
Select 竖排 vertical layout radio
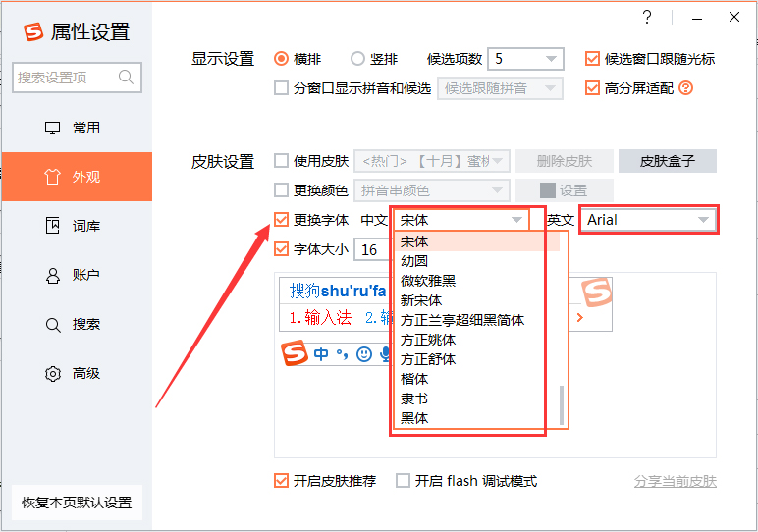(357, 59)
